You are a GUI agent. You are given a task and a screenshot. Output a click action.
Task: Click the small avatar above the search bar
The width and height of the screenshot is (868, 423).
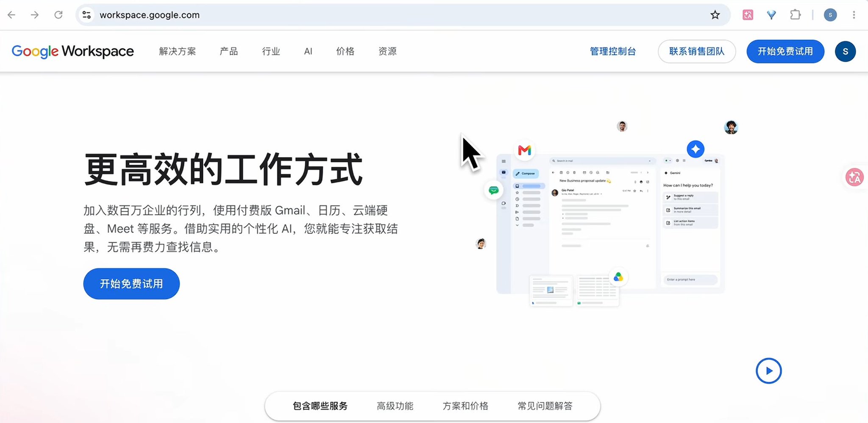pyautogui.click(x=622, y=126)
